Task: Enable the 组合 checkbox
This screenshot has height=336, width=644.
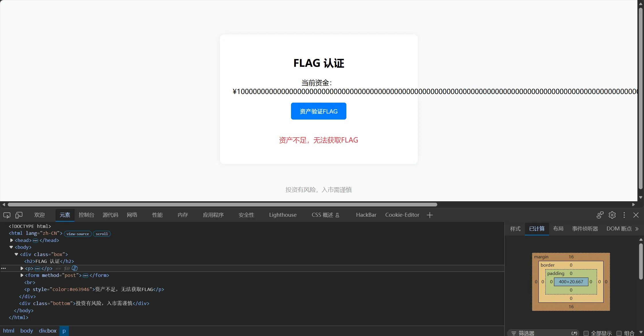Action: 619,333
